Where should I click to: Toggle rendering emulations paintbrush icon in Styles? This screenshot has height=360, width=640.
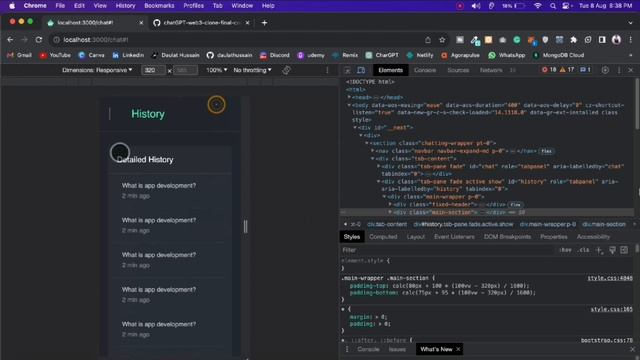tap(612, 250)
